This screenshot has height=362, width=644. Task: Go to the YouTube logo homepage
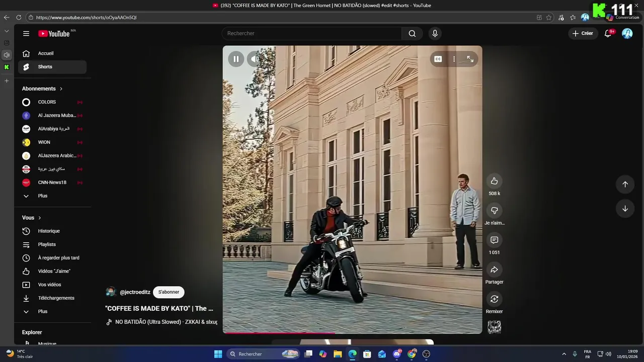(x=54, y=34)
